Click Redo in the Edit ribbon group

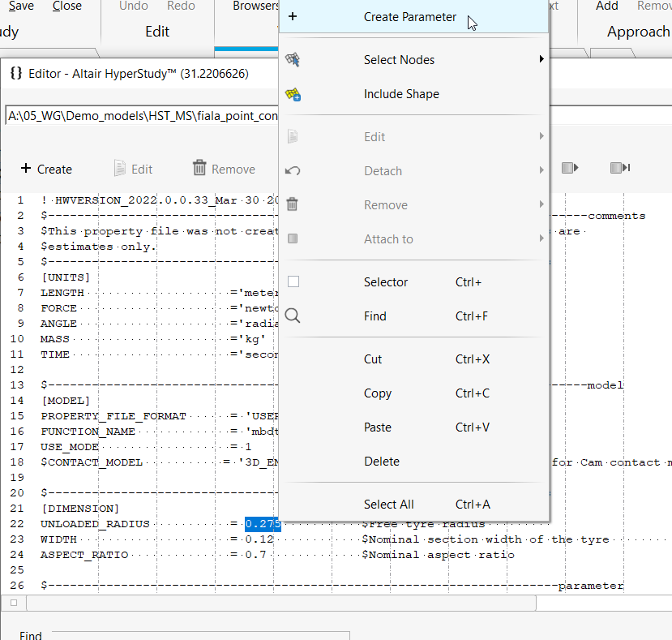[181, 6]
